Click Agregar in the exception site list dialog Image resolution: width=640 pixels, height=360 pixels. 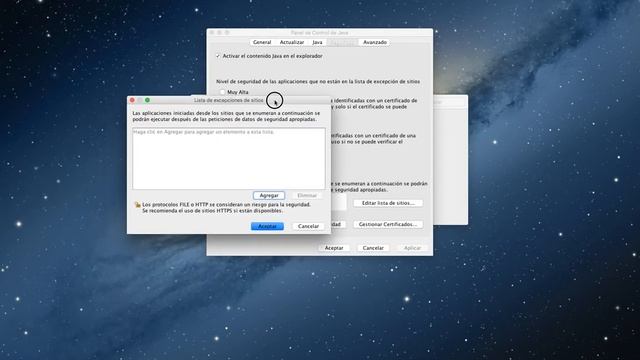click(269, 196)
